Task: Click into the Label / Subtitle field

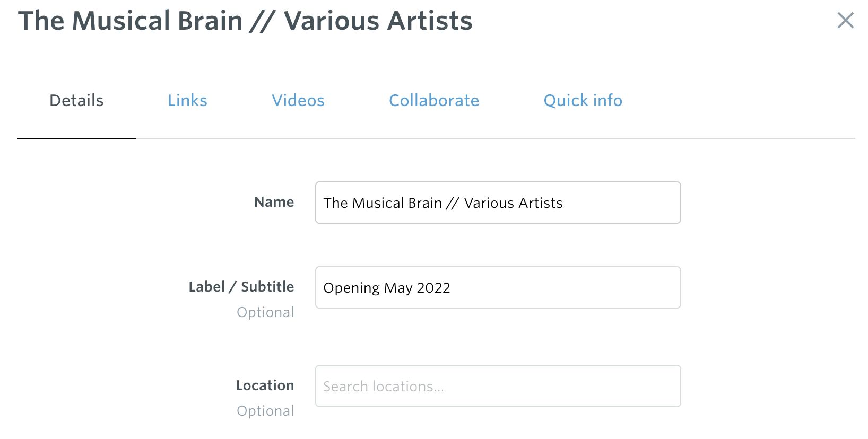Action: (498, 287)
